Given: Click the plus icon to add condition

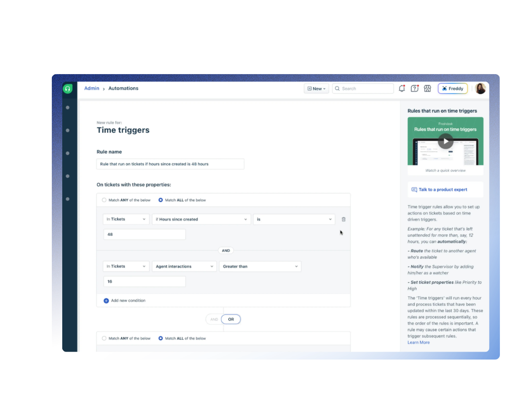Looking at the screenshot, I should click(x=106, y=301).
